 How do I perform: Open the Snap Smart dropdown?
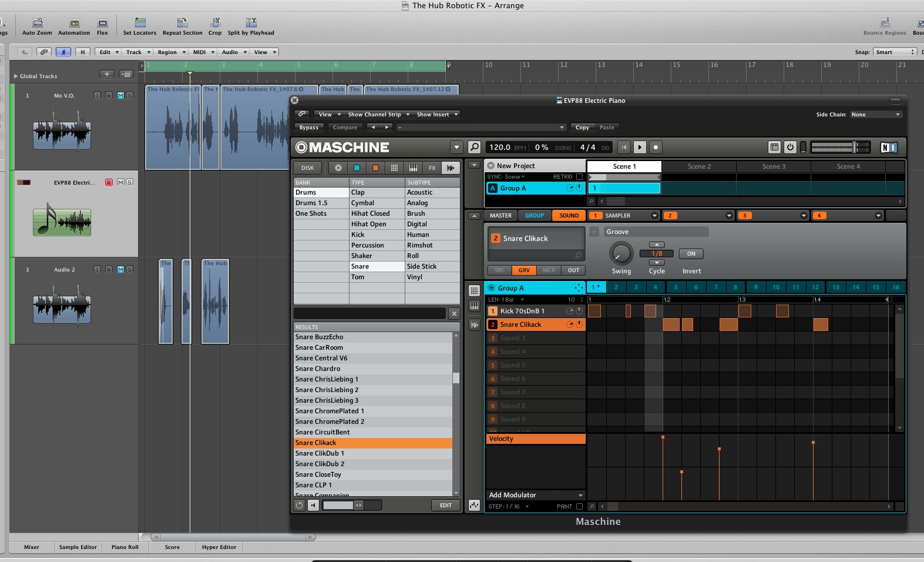(895, 52)
